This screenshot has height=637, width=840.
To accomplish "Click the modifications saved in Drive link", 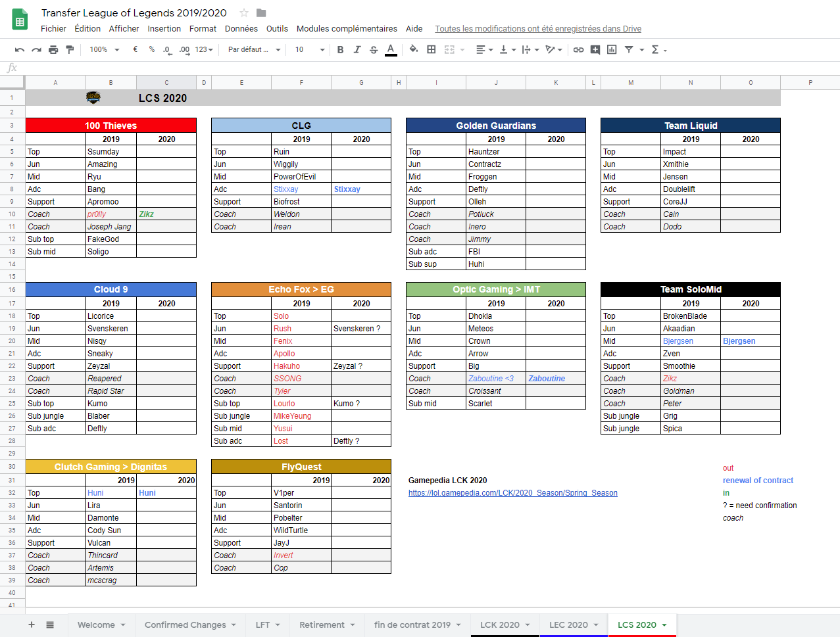I will pyautogui.click(x=538, y=29).
